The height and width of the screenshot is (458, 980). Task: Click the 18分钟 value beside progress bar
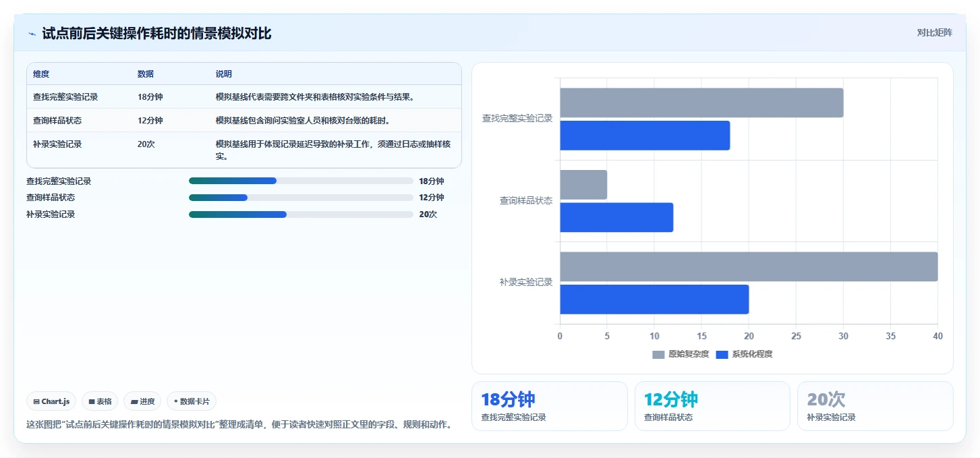point(432,181)
